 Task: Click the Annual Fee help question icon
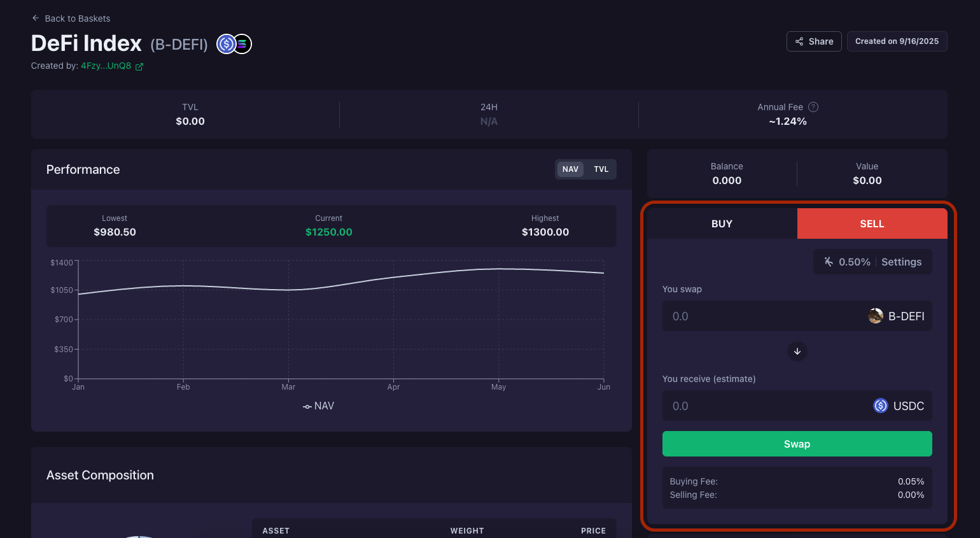813,108
